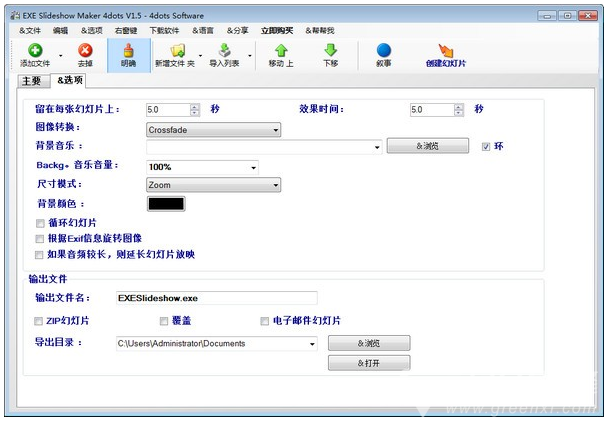Click the 下移 move down arrow
607x422 pixels.
tap(331, 51)
